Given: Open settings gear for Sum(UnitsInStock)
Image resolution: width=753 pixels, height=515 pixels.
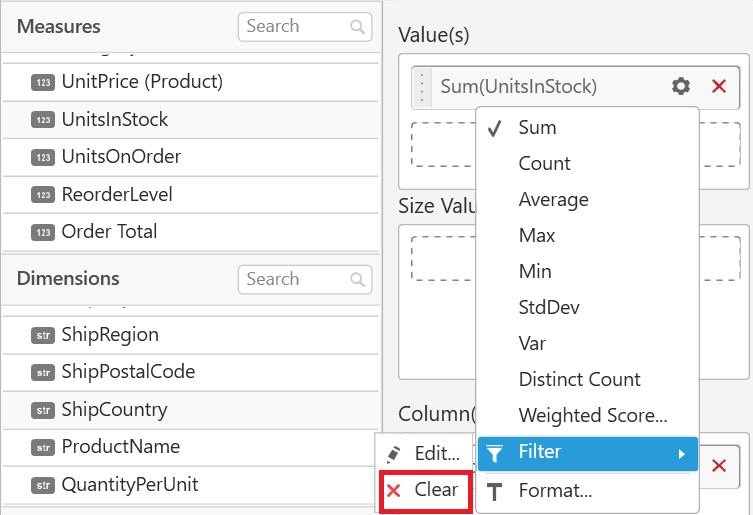Looking at the screenshot, I should (681, 87).
